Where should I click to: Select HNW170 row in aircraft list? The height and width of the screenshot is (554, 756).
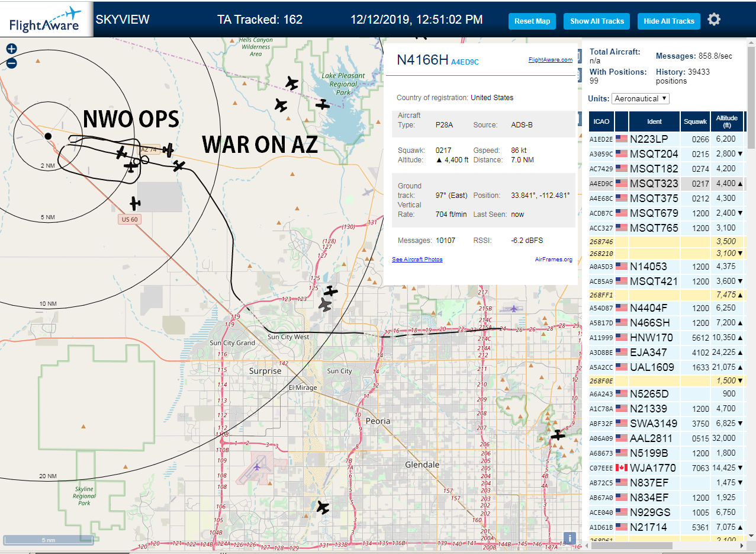pos(667,338)
